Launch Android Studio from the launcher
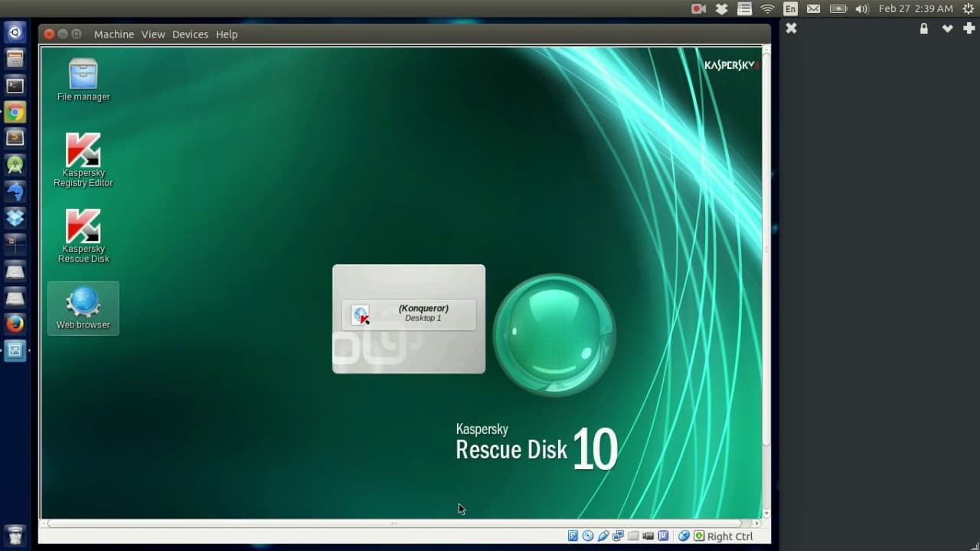This screenshot has height=551, width=980. (15, 165)
